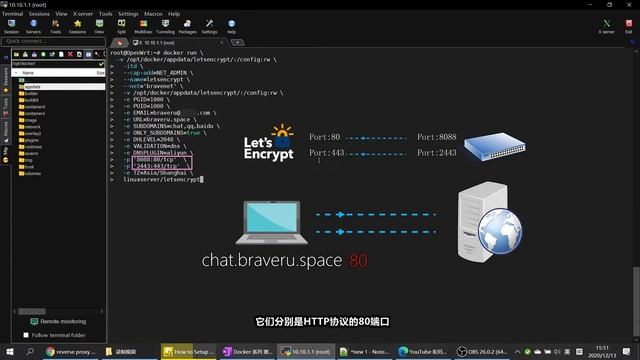Switch to the reverse proxy Chrome window
The height and width of the screenshot is (360, 640).
[x=71, y=352]
